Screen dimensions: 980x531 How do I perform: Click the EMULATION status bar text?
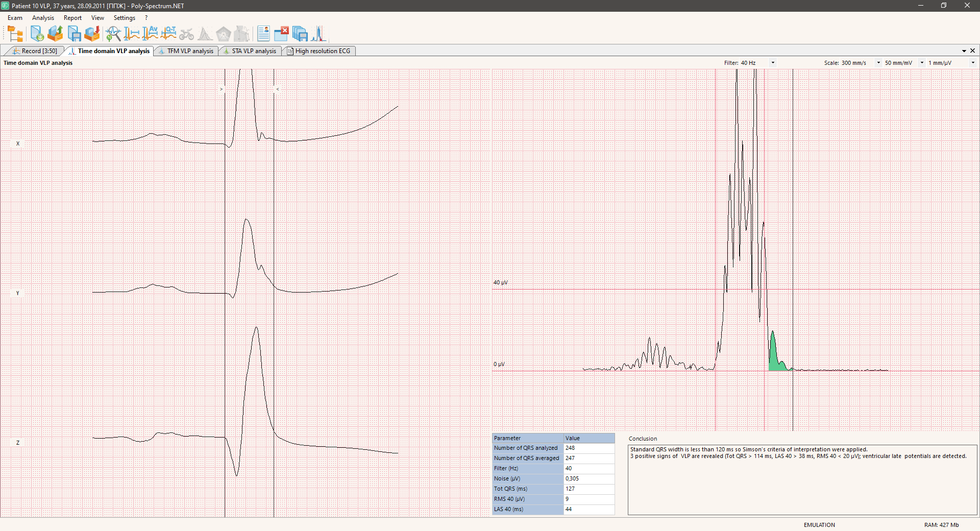[819, 525]
